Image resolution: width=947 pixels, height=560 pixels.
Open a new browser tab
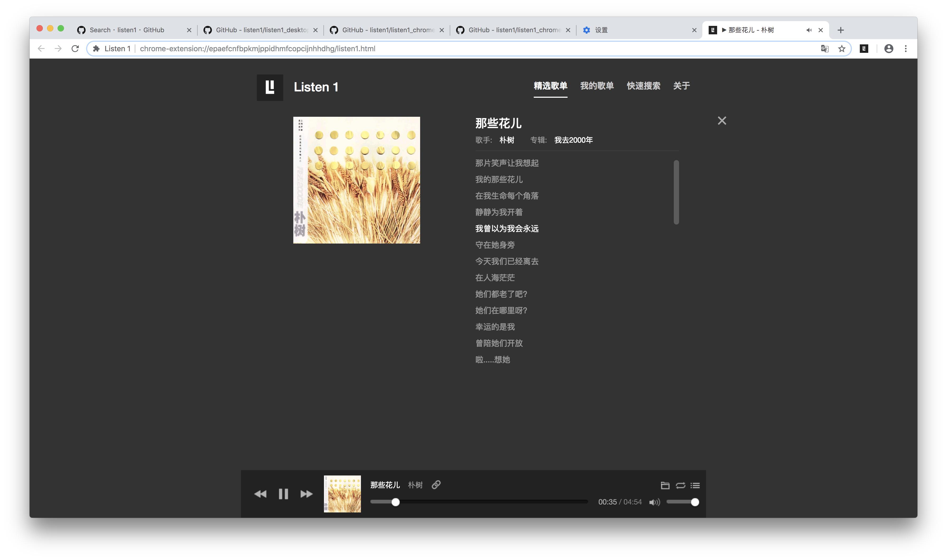(841, 30)
